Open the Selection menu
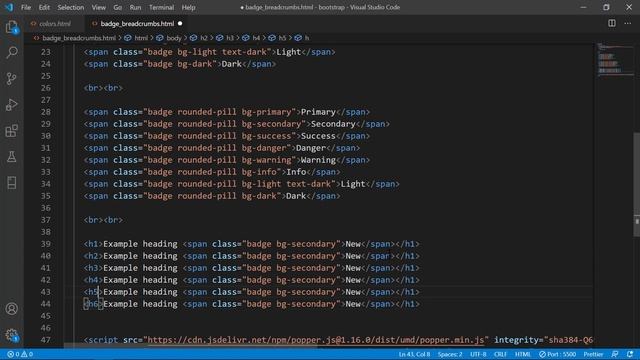Image resolution: width=640 pixels, height=360 pixels. (71, 7)
